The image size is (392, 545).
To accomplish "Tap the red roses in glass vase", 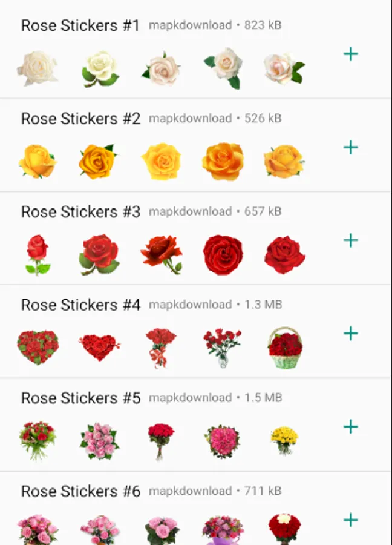I will click(x=222, y=348).
